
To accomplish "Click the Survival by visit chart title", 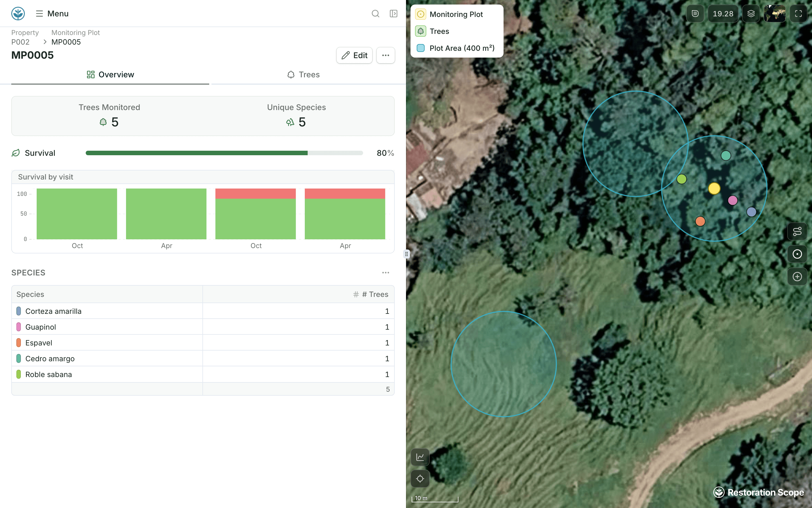I will [x=46, y=177].
